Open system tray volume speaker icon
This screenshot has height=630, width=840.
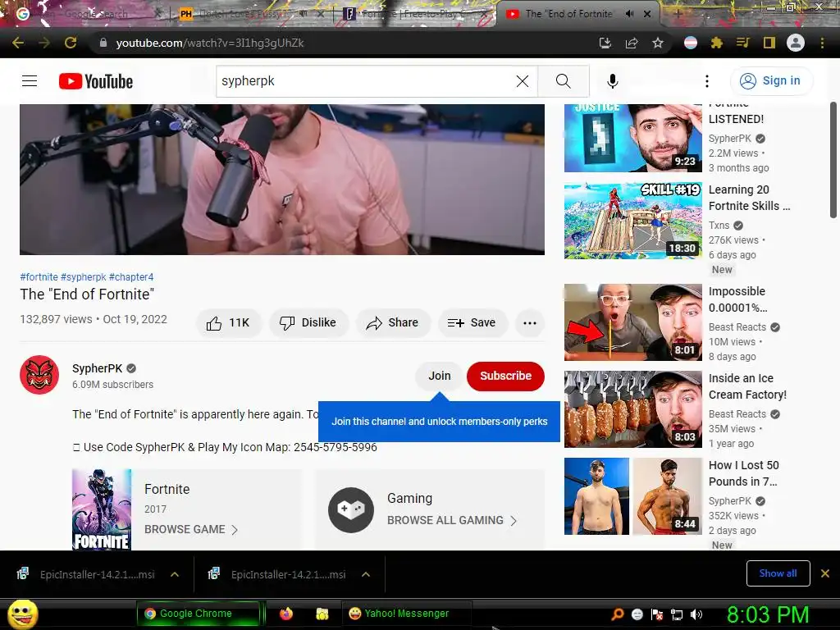(x=697, y=614)
